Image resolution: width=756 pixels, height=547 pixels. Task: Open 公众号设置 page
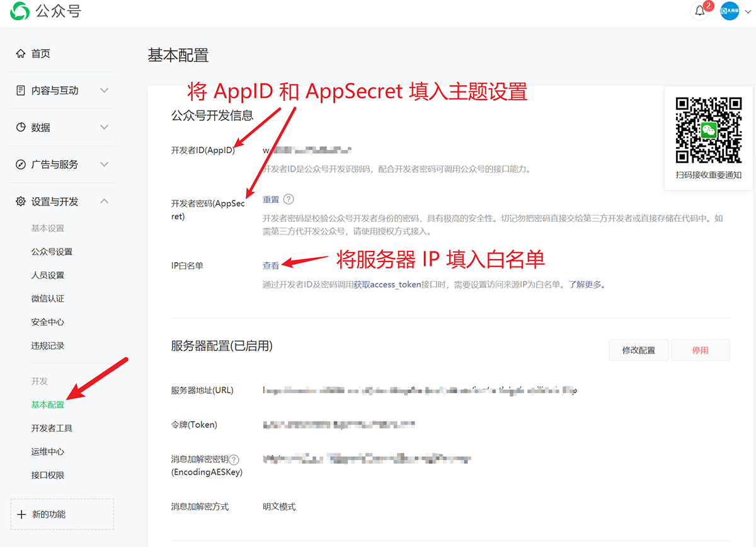52,251
